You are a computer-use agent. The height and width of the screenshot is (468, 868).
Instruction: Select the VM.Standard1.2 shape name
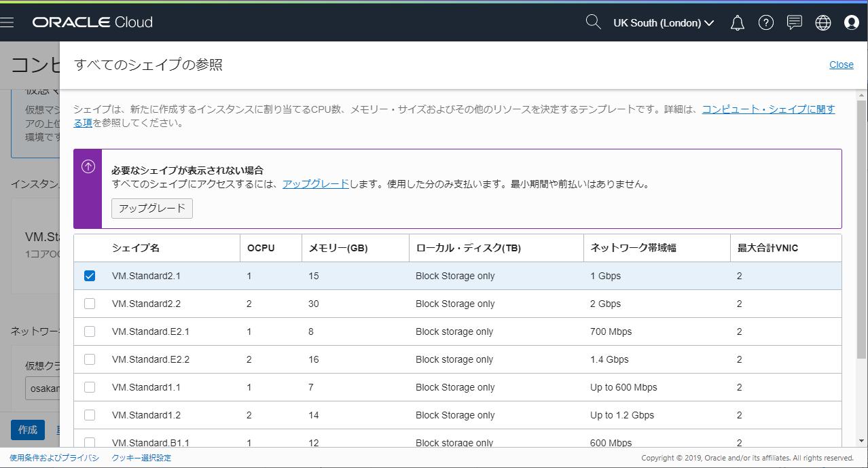tap(146, 415)
